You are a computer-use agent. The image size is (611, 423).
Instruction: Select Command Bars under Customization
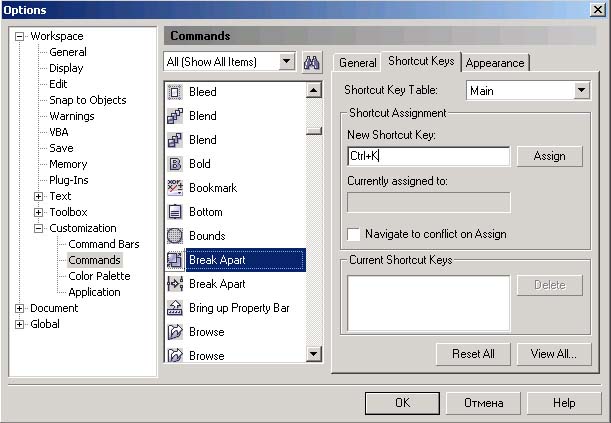click(x=104, y=244)
